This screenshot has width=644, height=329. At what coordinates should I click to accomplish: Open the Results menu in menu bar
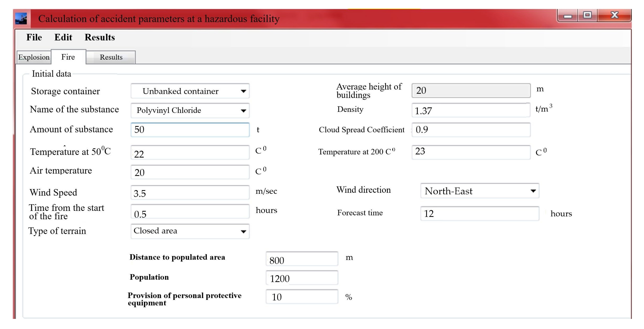[x=100, y=37]
